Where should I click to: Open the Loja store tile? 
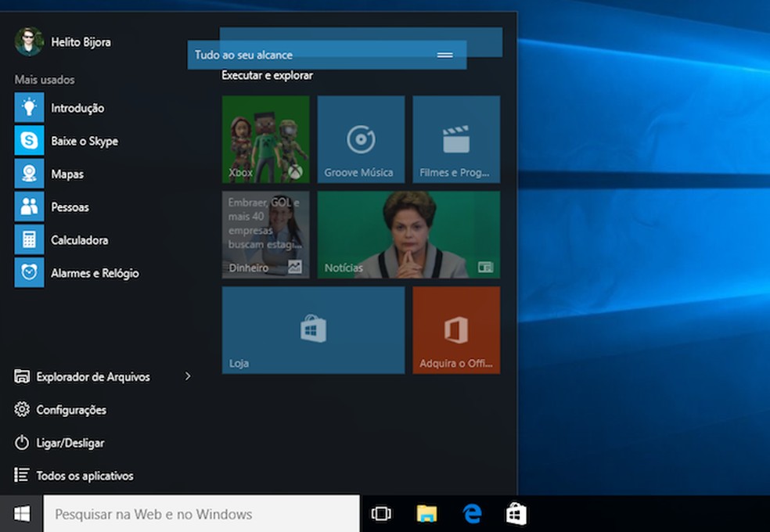coord(313,329)
